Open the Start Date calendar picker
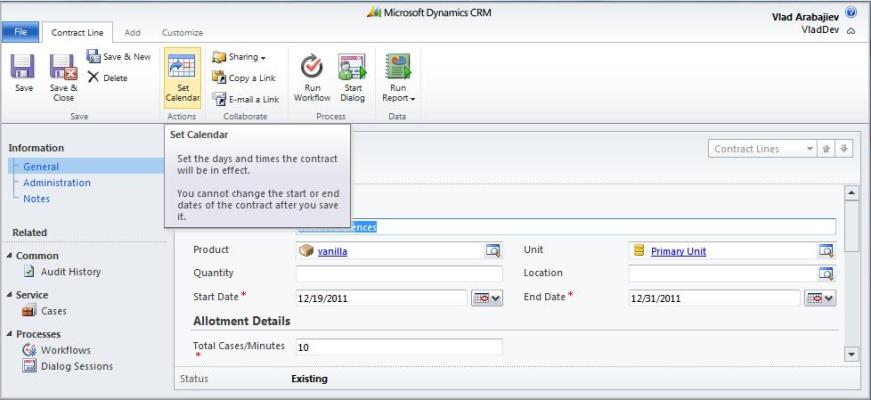Image resolution: width=871 pixels, height=400 pixels. pos(487,298)
